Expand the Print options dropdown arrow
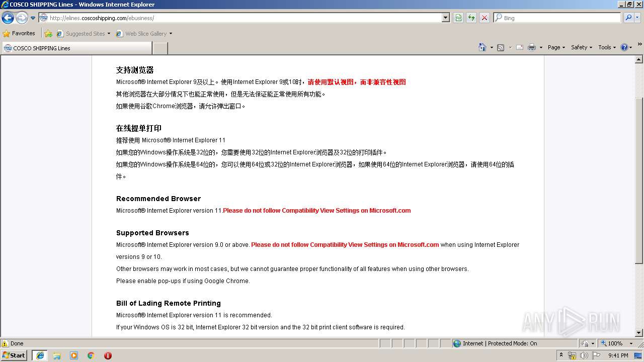Image resolution: width=644 pixels, height=362 pixels. pyautogui.click(x=541, y=47)
